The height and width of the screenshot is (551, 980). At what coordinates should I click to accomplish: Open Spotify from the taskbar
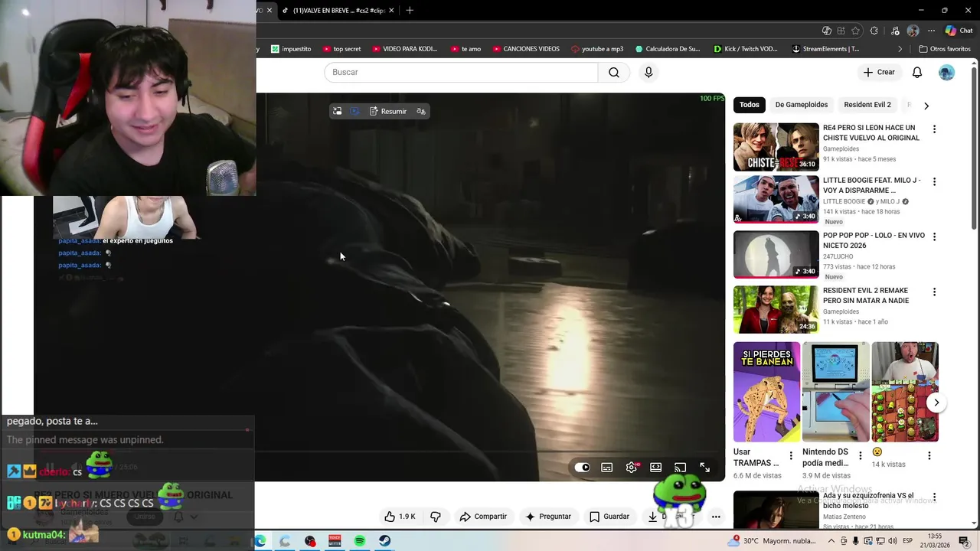[360, 541]
